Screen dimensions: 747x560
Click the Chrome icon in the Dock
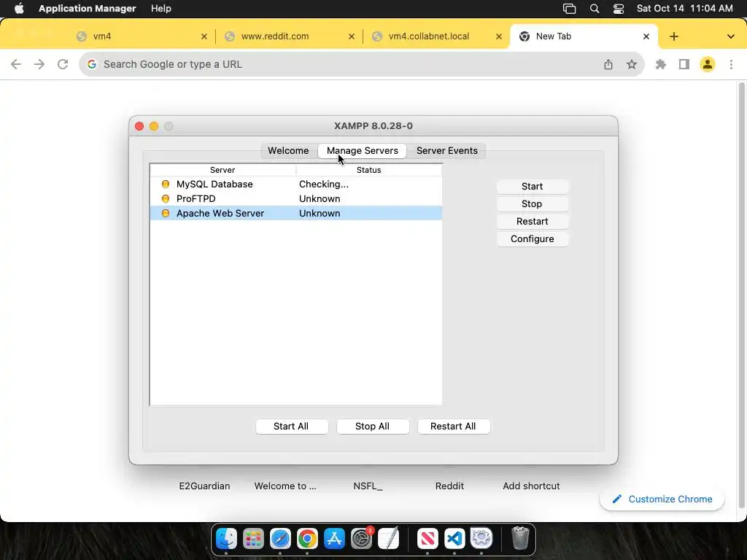[307, 539]
